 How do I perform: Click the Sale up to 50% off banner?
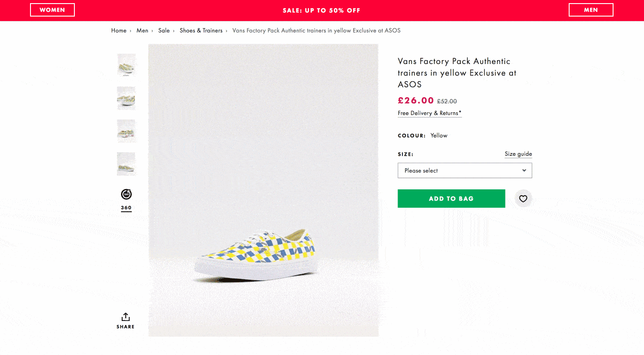[321, 10]
